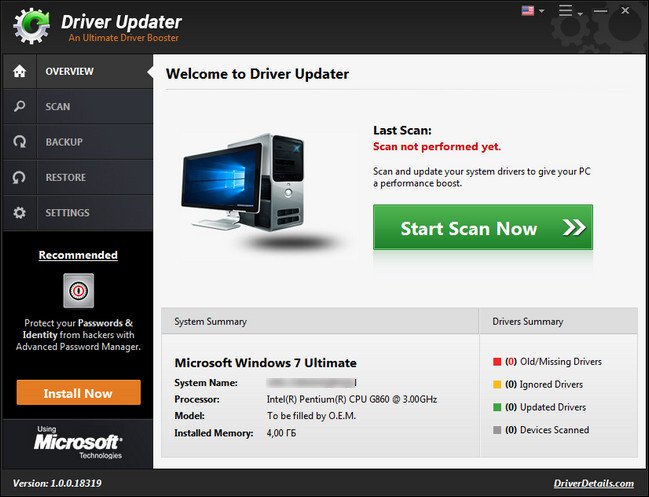Click the green Updated Drivers swatch
The height and width of the screenshot is (497, 649).
coord(497,408)
